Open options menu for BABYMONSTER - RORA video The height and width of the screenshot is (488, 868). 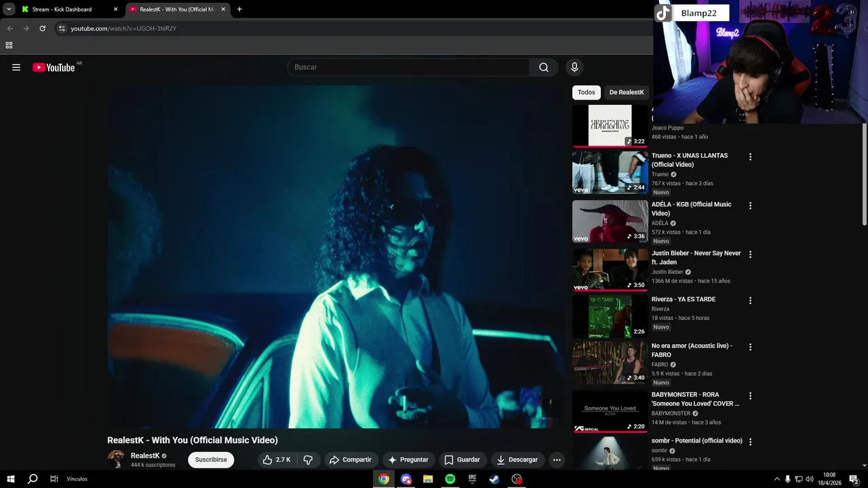750,396
